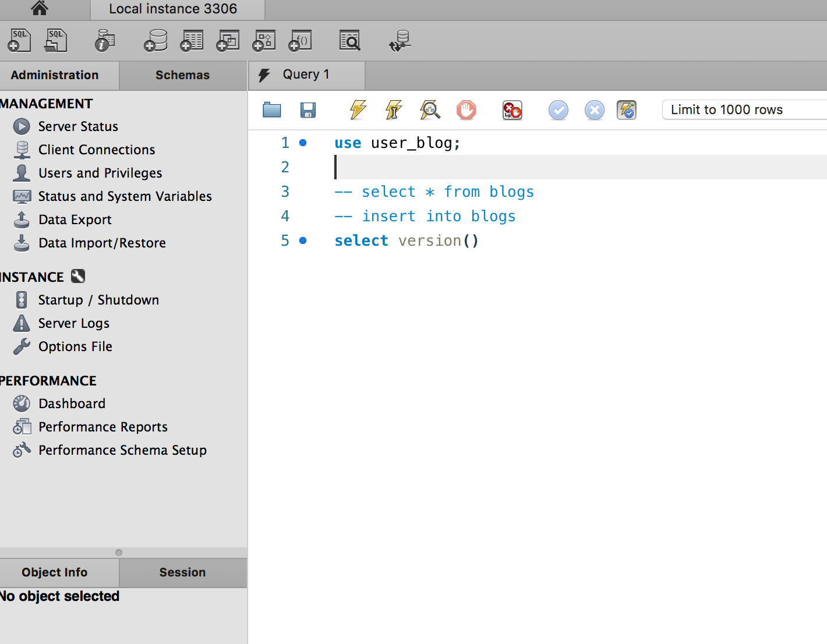
Task: Create a new stored procedure icon
Action: coord(264,41)
